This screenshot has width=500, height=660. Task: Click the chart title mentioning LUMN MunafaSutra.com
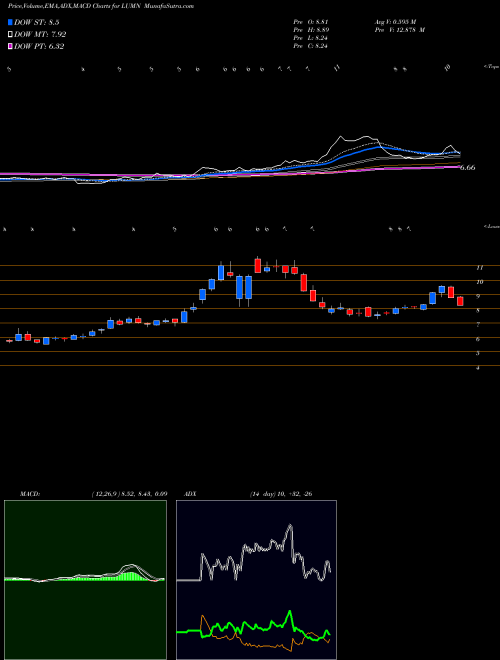[101, 6]
